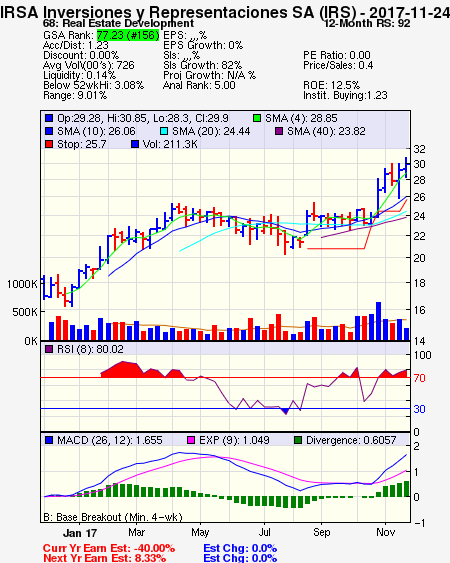Click the blue RSI 30 oversold level label
Image resolution: width=450 pixels, height=563 pixels.
coord(419,409)
